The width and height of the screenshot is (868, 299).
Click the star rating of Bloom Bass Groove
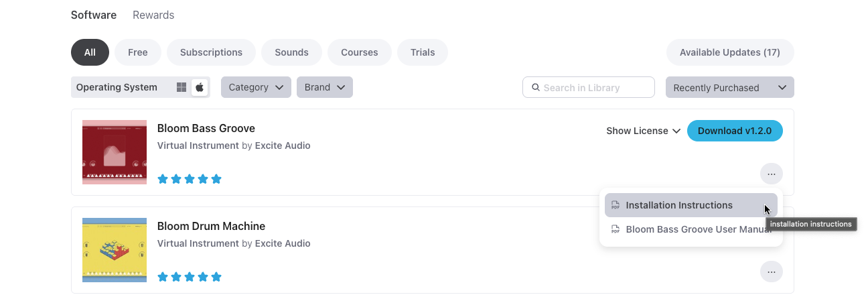click(189, 179)
